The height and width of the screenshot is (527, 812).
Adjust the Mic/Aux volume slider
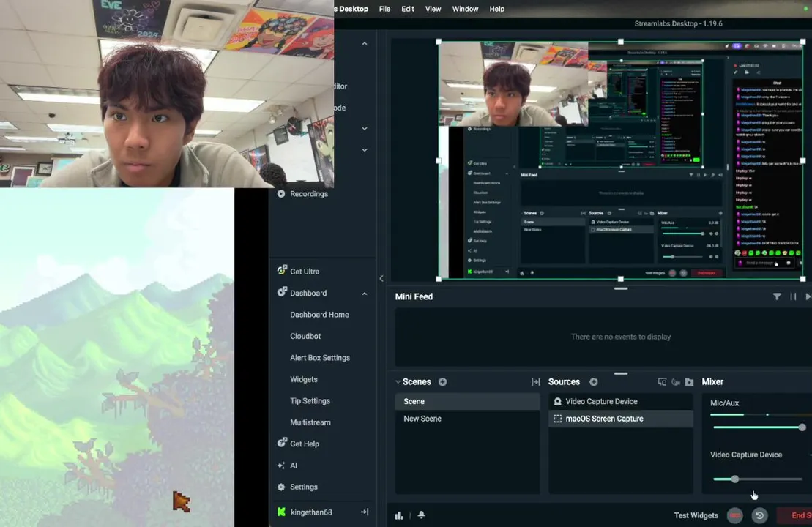(x=758, y=427)
